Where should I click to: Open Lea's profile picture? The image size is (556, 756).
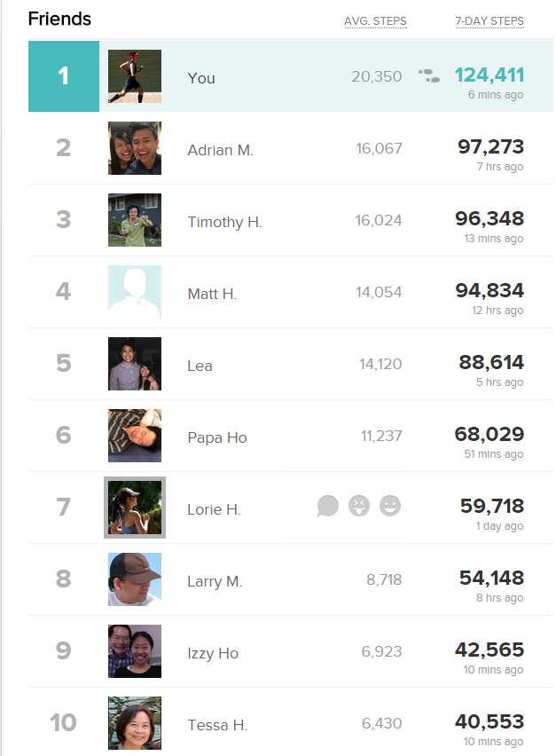pos(135,364)
